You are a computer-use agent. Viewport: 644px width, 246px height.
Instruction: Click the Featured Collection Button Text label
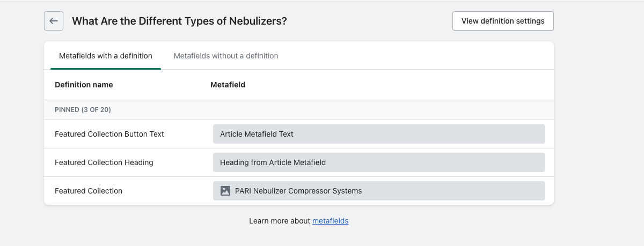pyautogui.click(x=109, y=134)
